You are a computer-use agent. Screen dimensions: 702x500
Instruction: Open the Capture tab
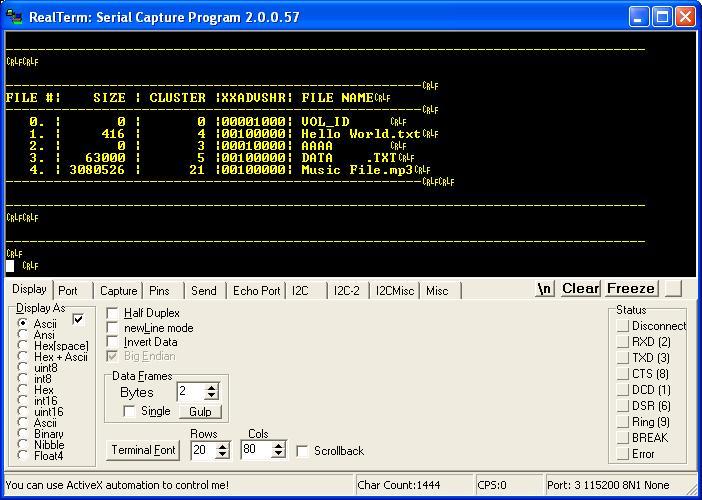click(x=118, y=291)
